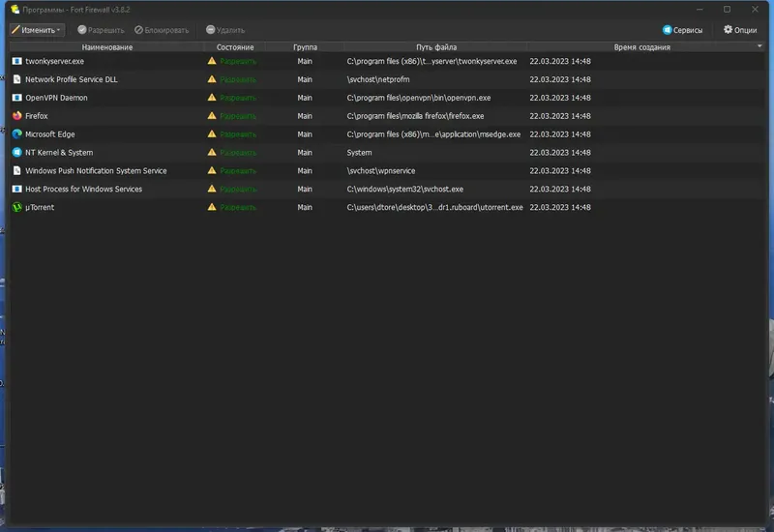This screenshot has width=774, height=532.
Task: Click the Разрешить toolbar button
Action: point(101,30)
